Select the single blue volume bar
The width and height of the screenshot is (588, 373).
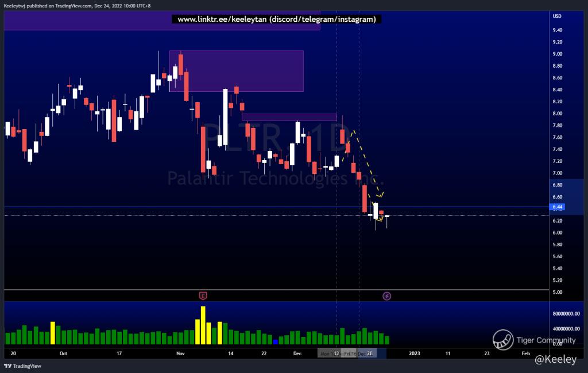276,342
